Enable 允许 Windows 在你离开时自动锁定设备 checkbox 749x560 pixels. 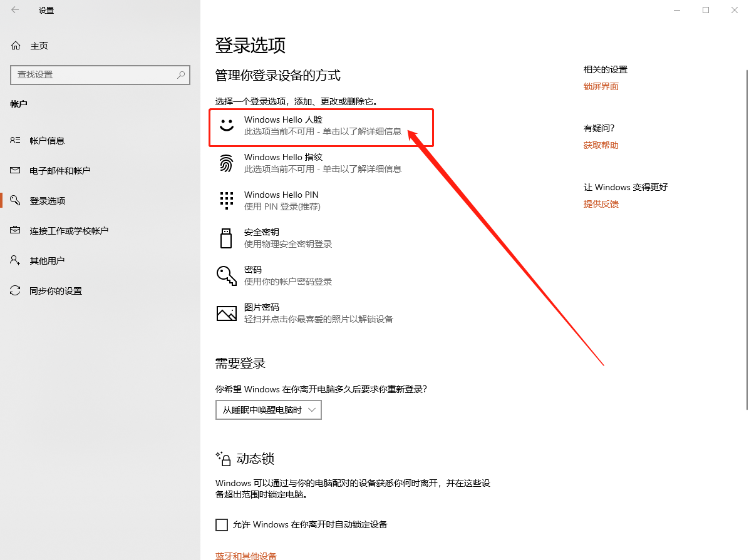222,524
